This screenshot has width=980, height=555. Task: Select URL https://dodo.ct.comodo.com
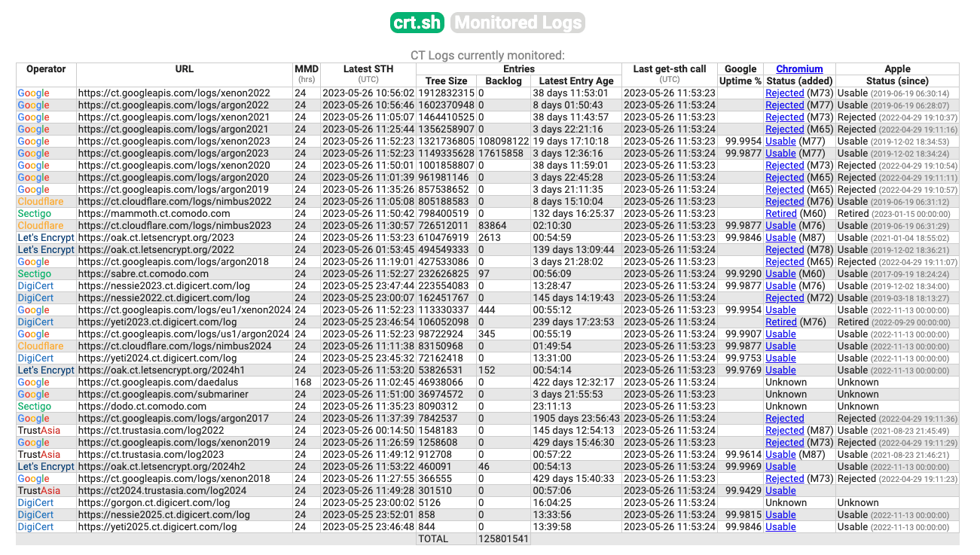point(142,406)
